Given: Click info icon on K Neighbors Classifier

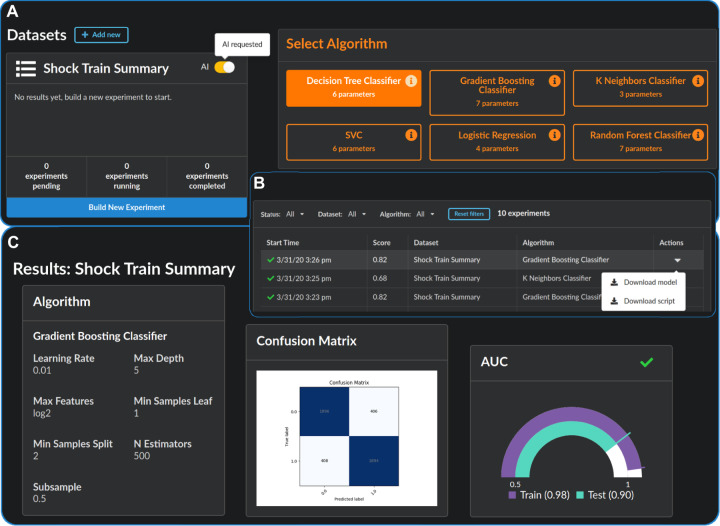Looking at the screenshot, I should [x=697, y=82].
